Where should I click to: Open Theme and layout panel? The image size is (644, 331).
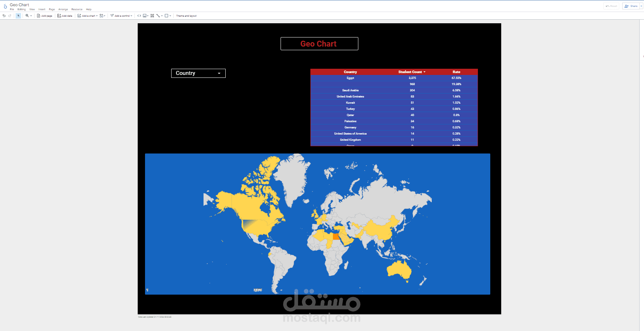(x=186, y=16)
